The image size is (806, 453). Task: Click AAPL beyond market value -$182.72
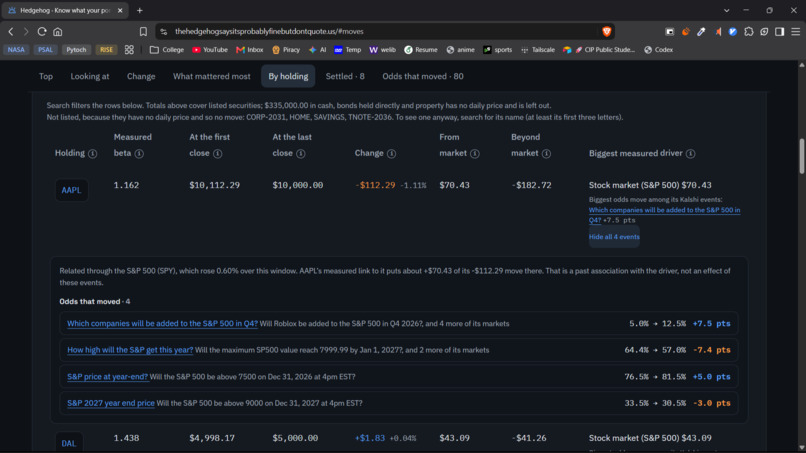pos(531,185)
